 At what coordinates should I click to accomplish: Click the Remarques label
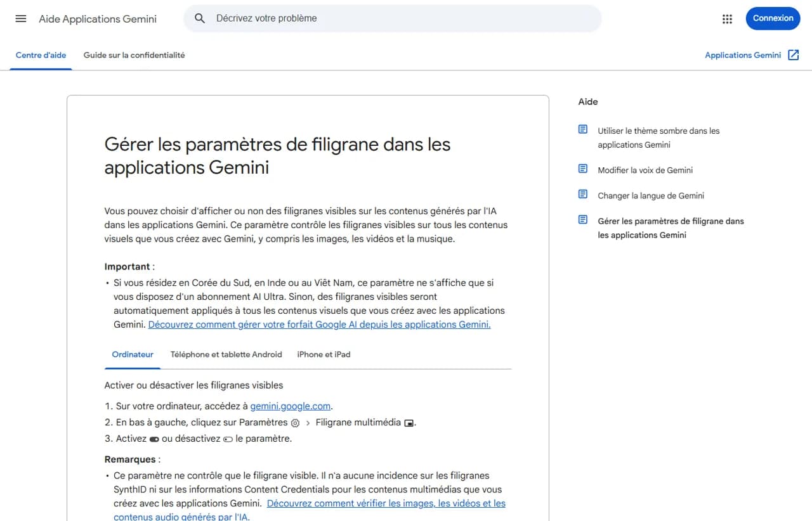129,460
